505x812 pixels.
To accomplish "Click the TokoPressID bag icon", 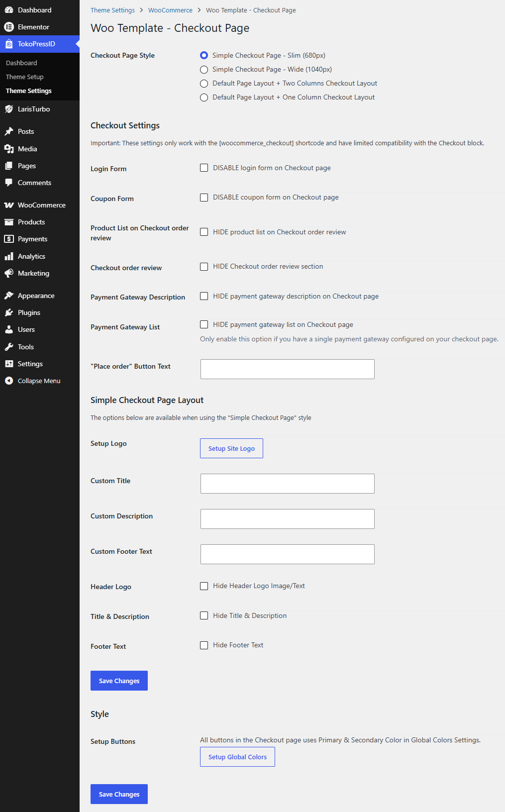I will click(9, 44).
